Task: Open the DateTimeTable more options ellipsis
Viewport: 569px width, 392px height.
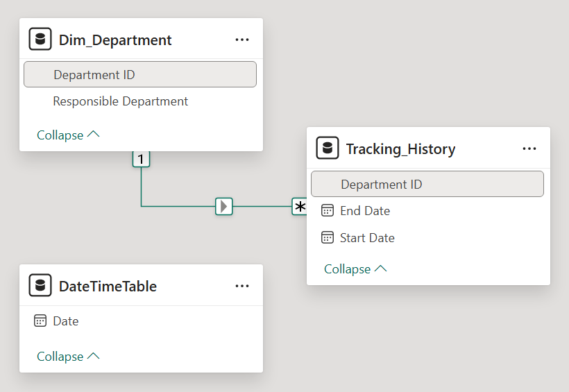Action: [x=242, y=286]
